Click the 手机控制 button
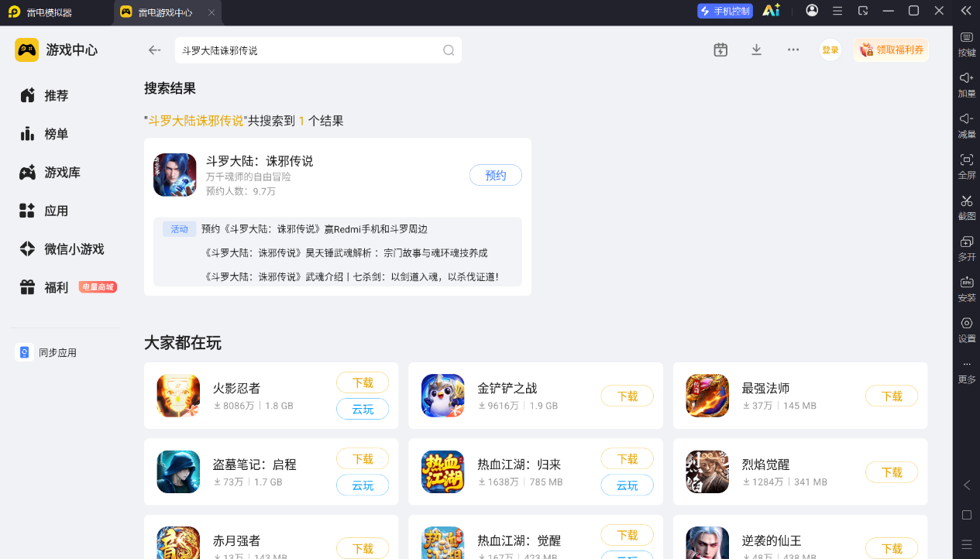Image resolution: width=980 pixels, height=559 pixels. pyautogui.click(x=725, y=11)
